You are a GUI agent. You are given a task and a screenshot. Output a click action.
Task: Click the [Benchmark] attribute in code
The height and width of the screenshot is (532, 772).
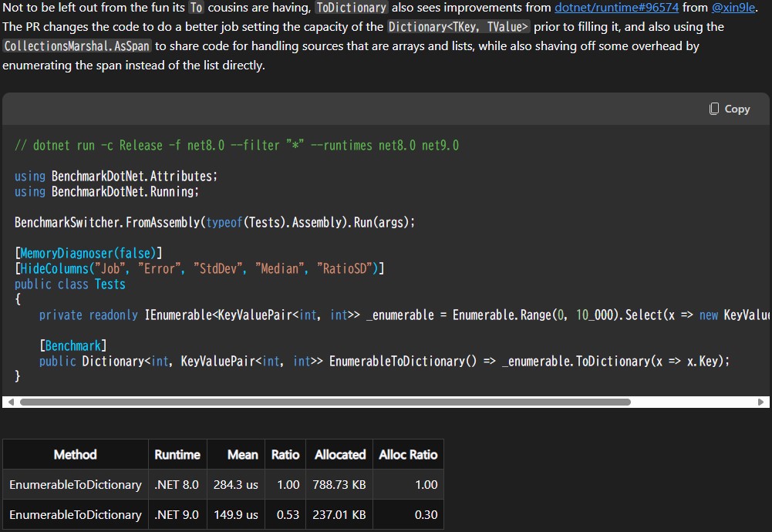[x=73, y=345]
